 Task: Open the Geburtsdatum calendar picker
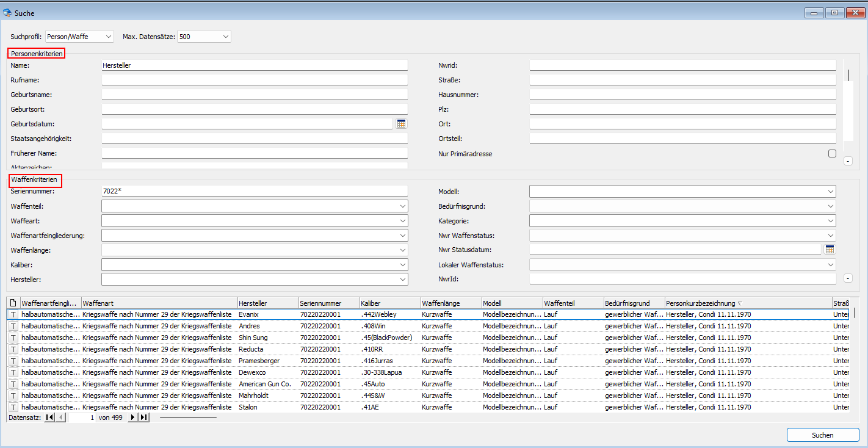[401, 124]
